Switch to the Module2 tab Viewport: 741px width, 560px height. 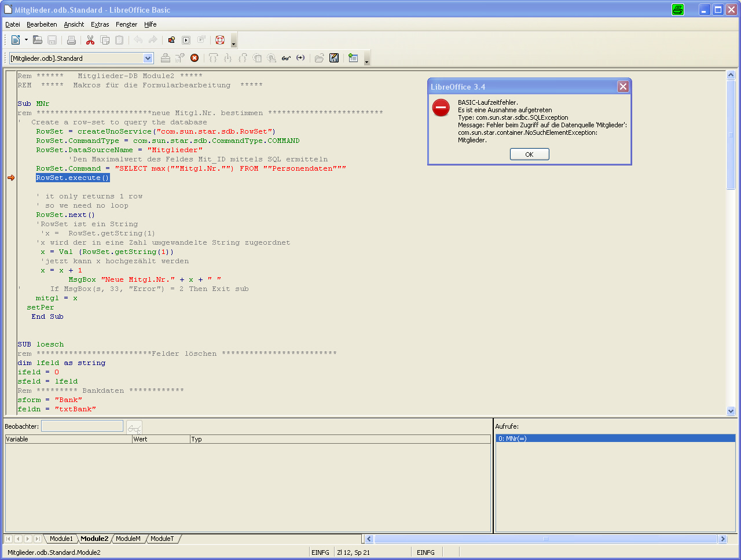(94, 539)
